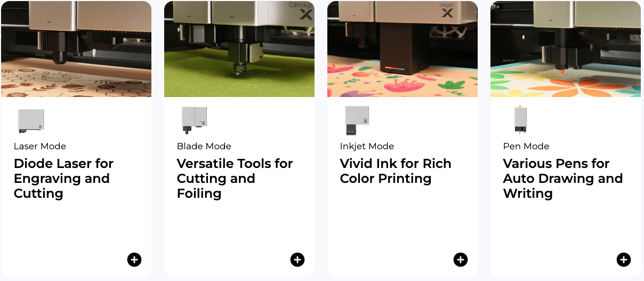Select the Pen Mode label
This screenshot has width=644, height=281.
pos(526,146)
